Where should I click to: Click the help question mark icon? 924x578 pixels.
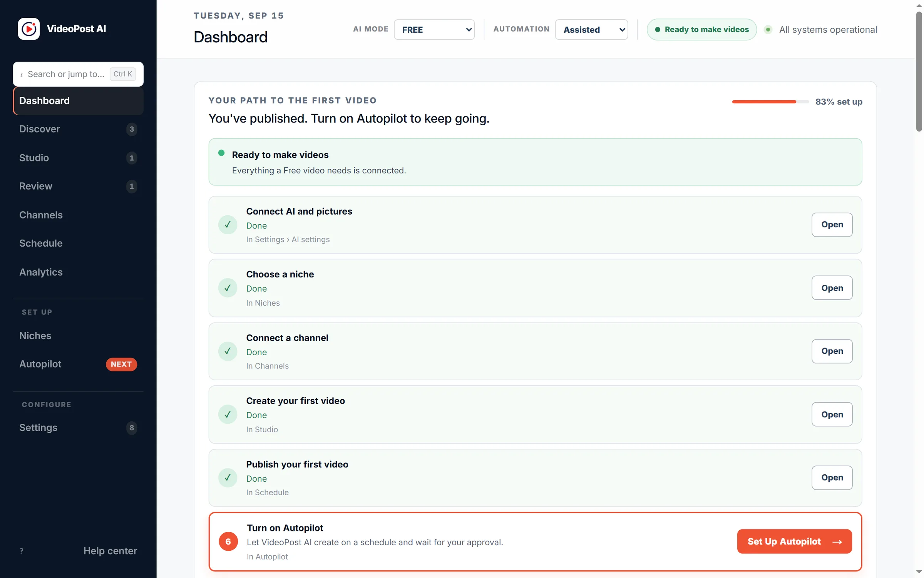[x=22, y=551]
